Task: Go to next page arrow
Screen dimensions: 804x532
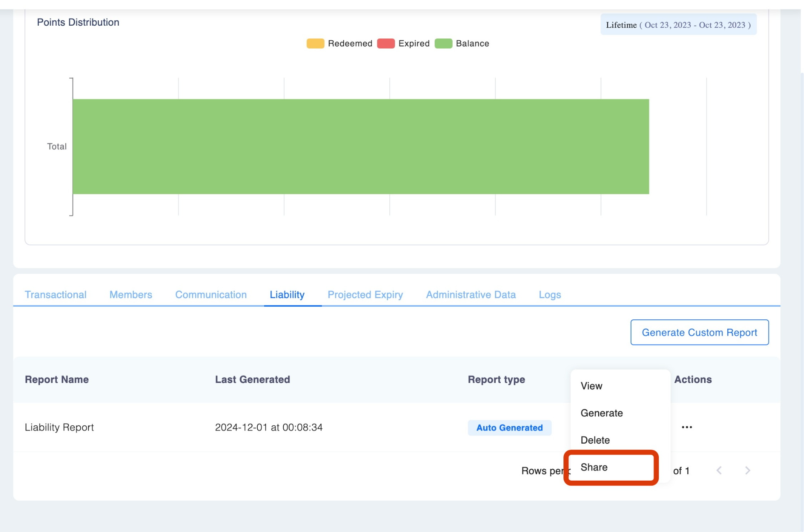Action: pos(747,470)
